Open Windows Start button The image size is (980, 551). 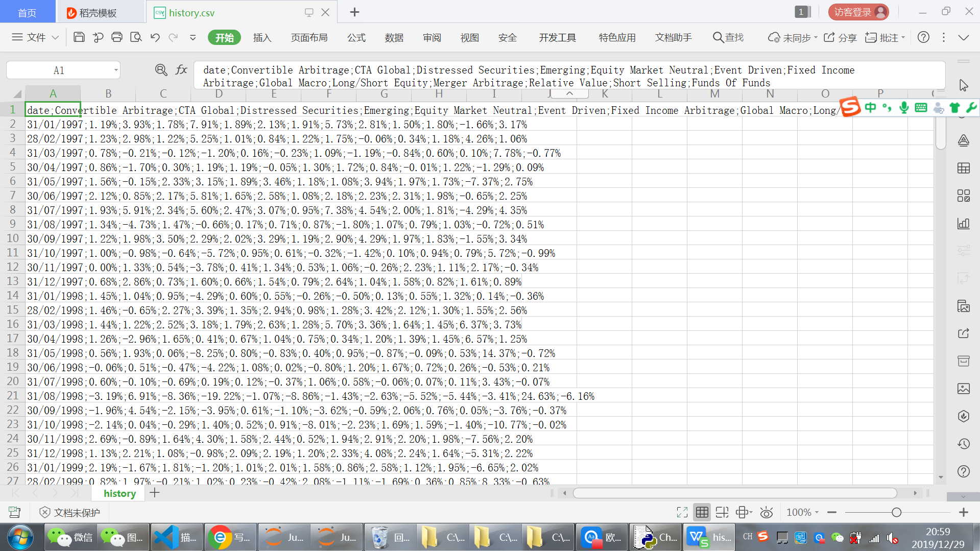[x=20, y=537]
